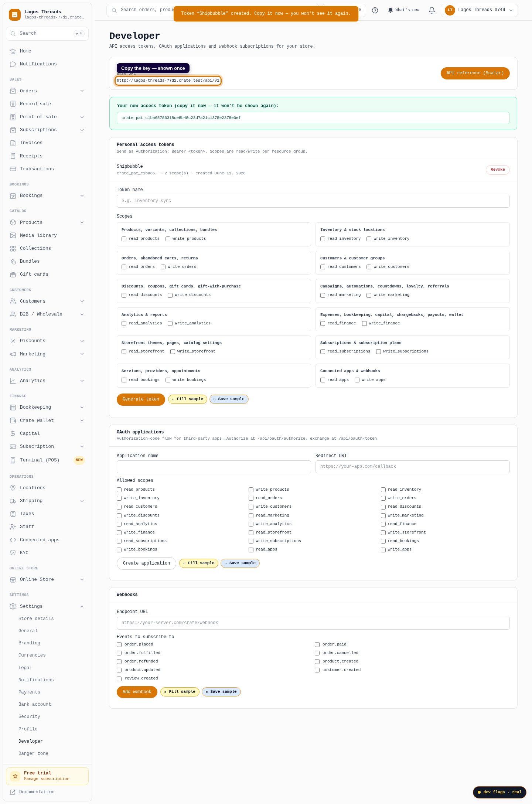The width and height of the screenshot is (532, 804).
Task: Click the LT avatar in header
Action: click(450, 10)
